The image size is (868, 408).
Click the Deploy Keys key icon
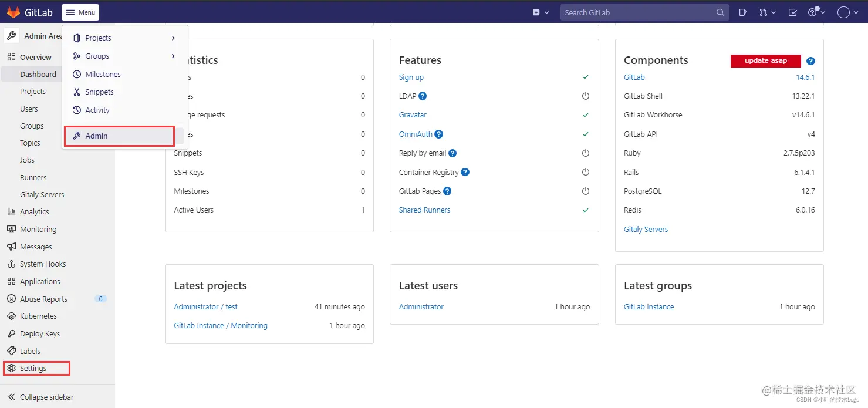[11, 333]
